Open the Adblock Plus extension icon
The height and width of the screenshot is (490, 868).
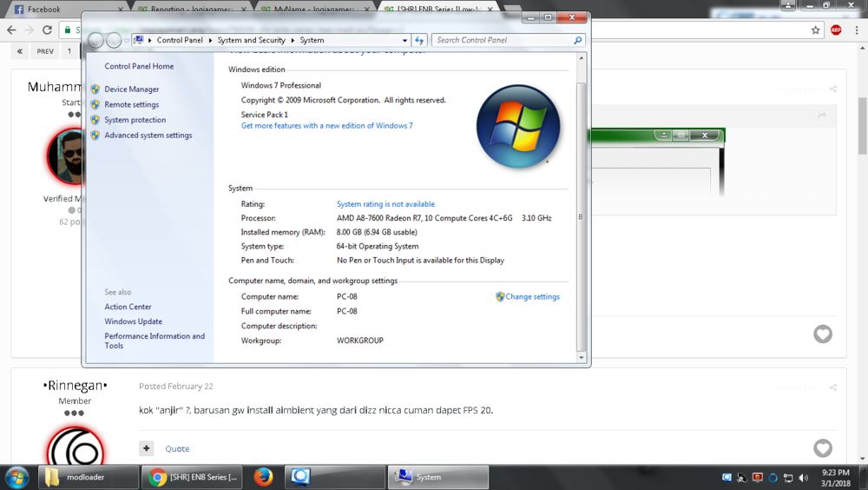(x=836, y=30)
